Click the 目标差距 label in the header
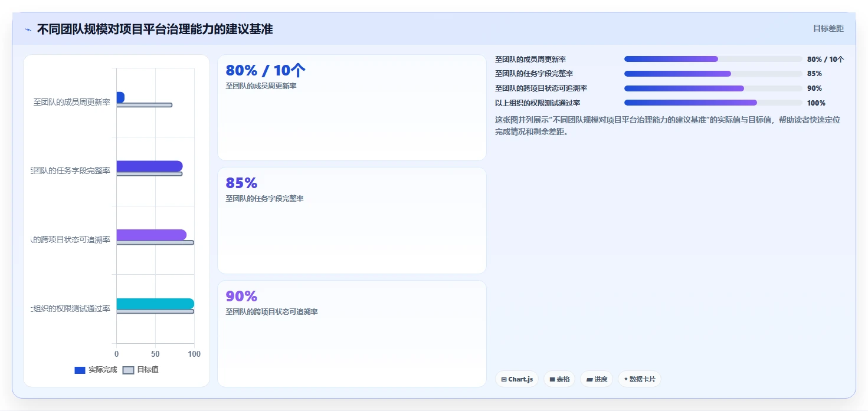Image resolution: width=868 pixels, height=411 pixels. point(828,28)
